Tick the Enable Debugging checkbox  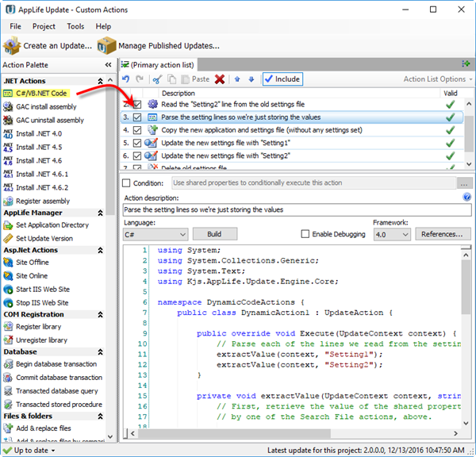[305, 234]
